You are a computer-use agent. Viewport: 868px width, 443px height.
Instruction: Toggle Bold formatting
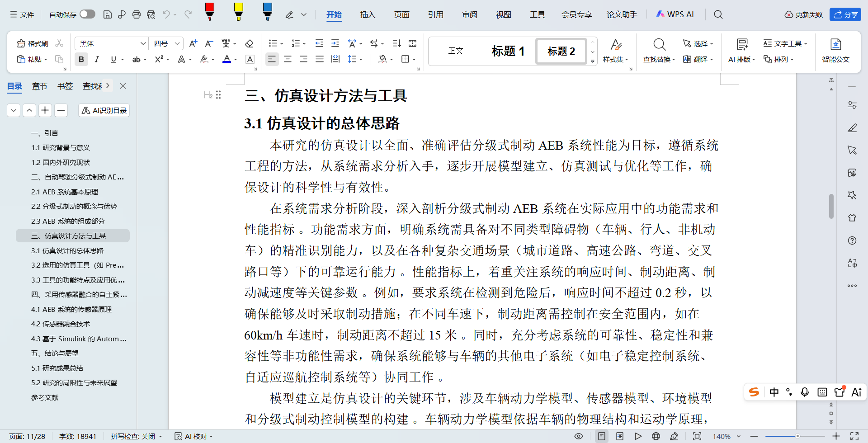[x=81, y=59]
